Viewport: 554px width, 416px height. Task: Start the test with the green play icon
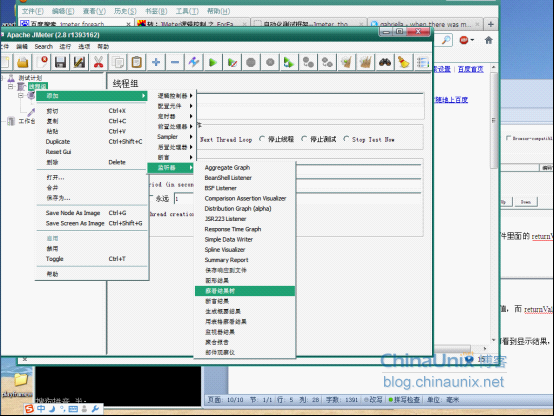pyautogui.click(x=213, y=63)
